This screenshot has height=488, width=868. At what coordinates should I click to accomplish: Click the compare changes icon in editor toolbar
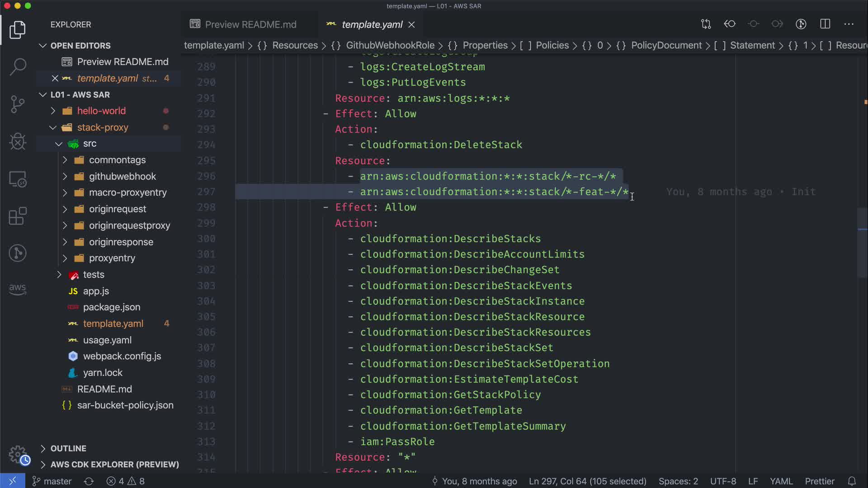pos(706,24)
